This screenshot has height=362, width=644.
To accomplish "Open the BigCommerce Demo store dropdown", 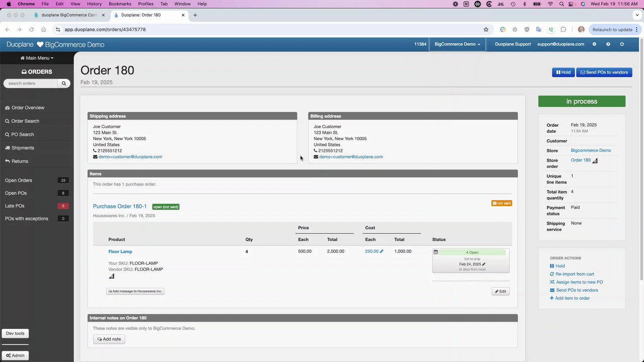I will tap(457, 44).
